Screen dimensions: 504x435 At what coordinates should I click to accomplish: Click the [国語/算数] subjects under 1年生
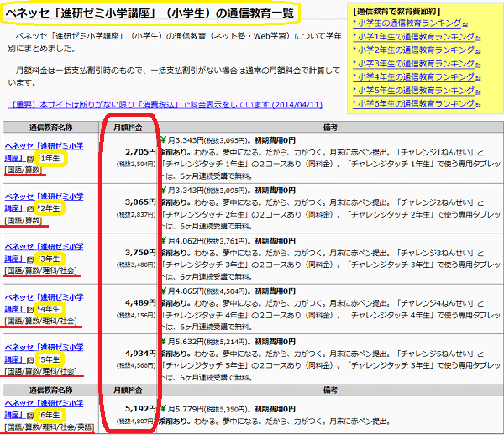point(24,170)
